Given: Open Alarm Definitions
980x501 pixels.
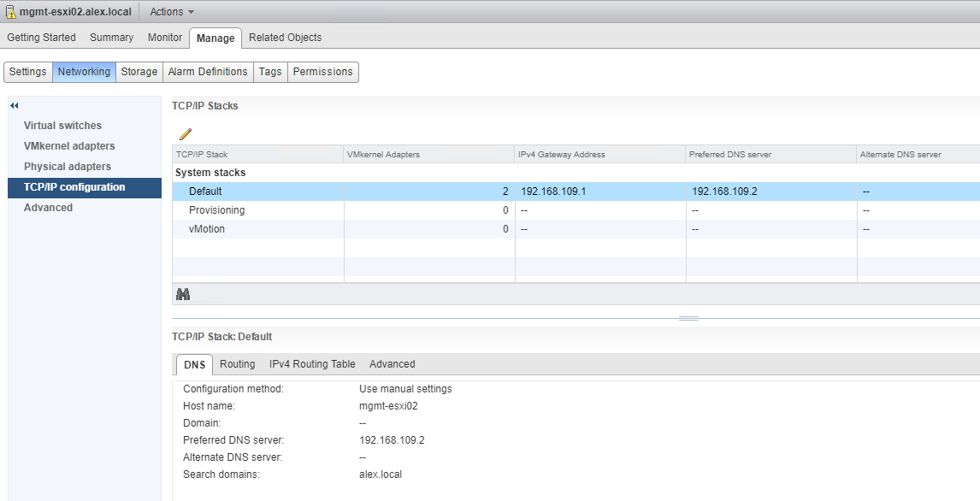Looking at the screenshot, I should (208, 72).
